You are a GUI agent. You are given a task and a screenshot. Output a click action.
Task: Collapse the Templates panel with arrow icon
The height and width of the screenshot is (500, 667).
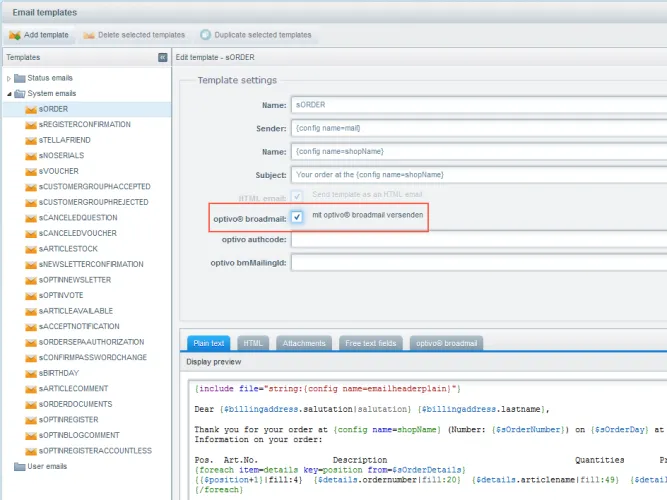[162, 57]
